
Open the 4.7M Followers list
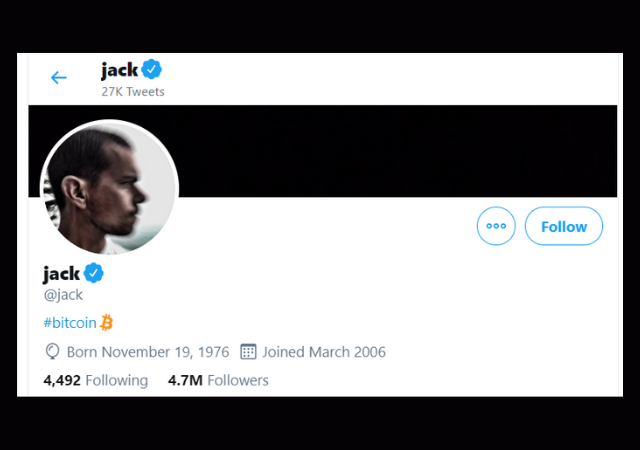tap(218, 380)
